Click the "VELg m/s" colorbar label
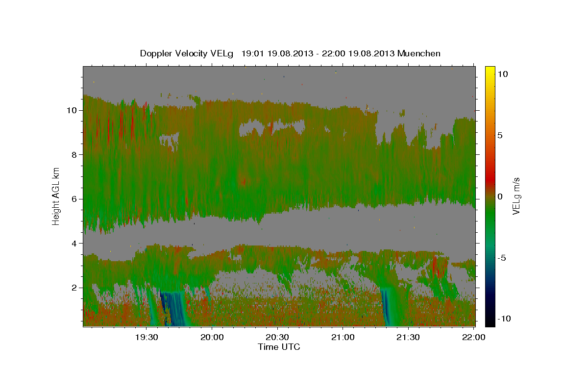Image resolution: width=588 pixels, height=392 pixels. (x=517, y=196)
